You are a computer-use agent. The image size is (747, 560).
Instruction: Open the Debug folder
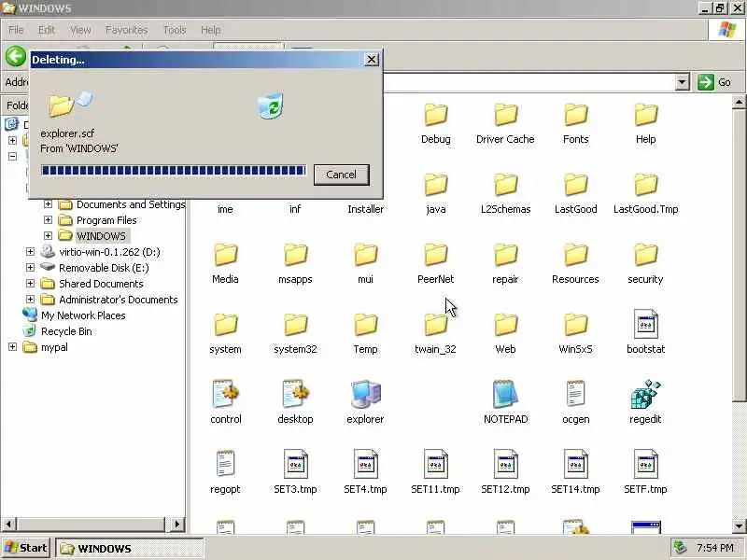point(435,124)
